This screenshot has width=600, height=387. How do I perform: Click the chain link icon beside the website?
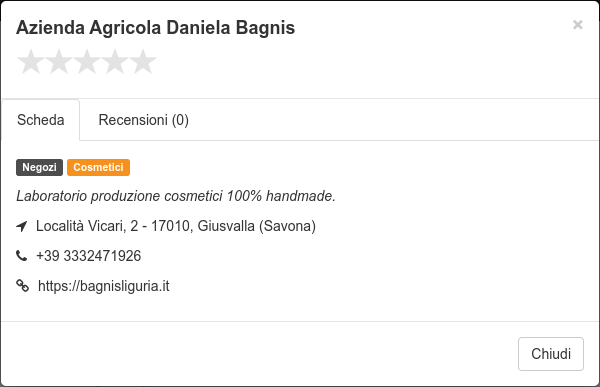22,286
